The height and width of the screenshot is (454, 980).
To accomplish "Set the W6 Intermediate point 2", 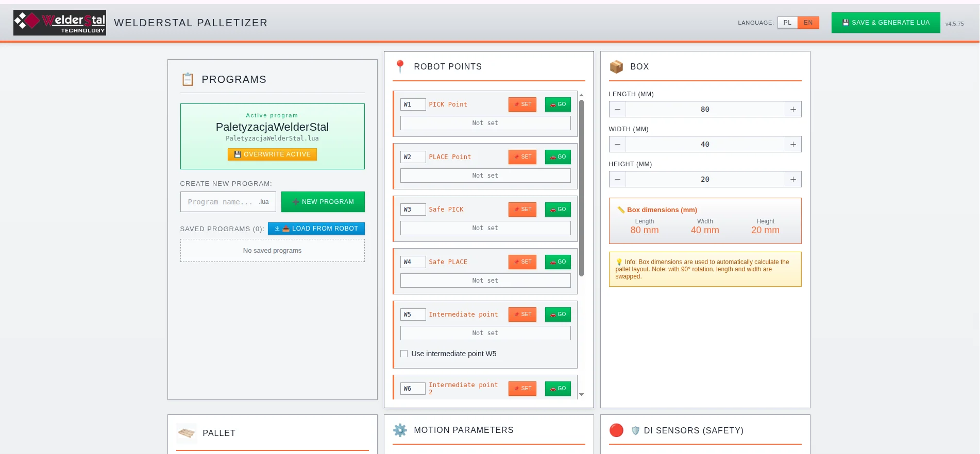I will pyautogui.click(x=522, y=389).
